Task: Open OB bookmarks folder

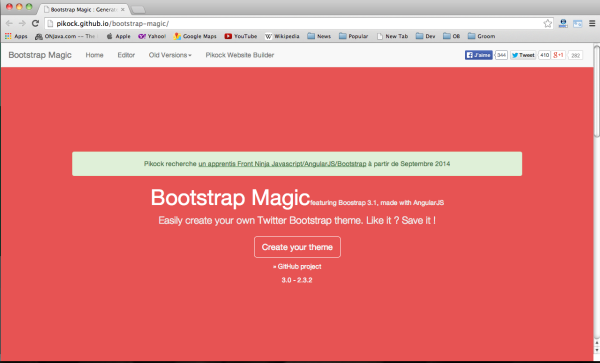Action: coord(452,36)
